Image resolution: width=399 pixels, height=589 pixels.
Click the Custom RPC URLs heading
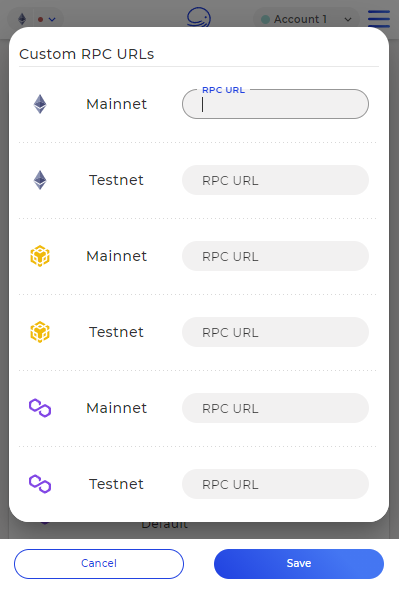(87, 54)
